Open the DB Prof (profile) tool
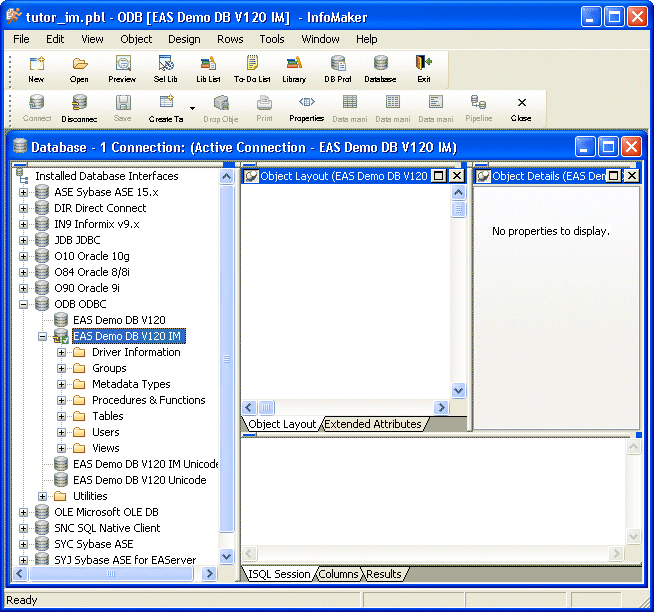 (x=338, y=69)
